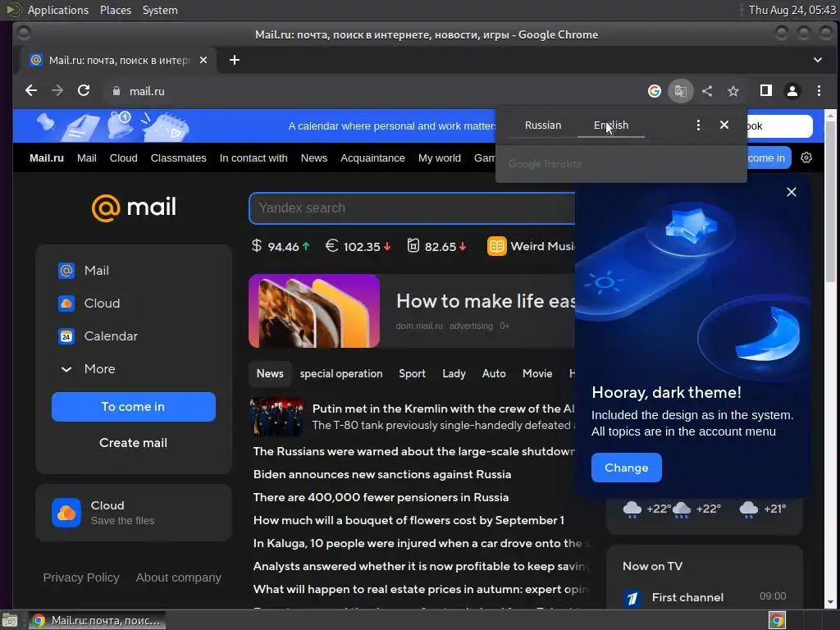Close the dark theme promo card
The image size is (840, 630).
coord(792,192)
